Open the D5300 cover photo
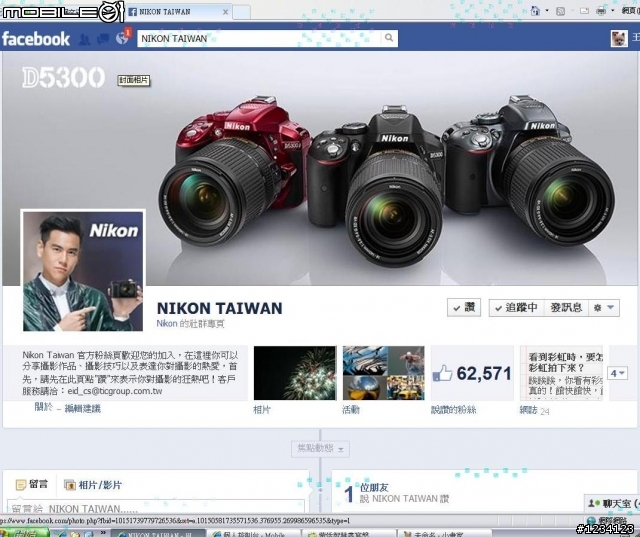This screenshot has height=537, width=640. click(x=320, y=168)
